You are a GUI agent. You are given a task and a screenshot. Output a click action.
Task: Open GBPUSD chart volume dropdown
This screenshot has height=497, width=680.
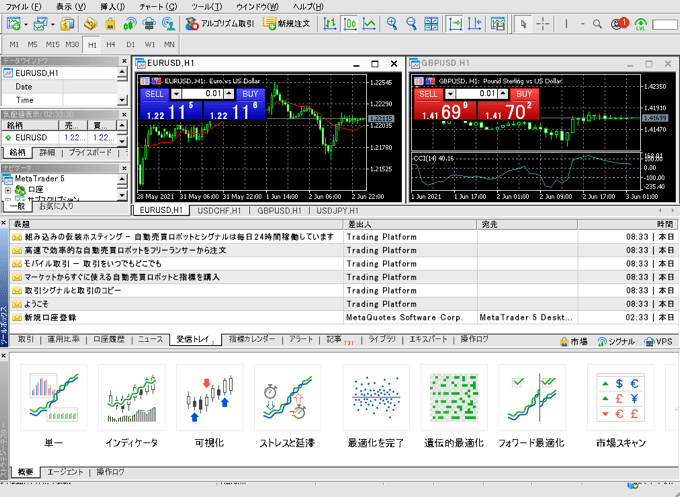450,94
